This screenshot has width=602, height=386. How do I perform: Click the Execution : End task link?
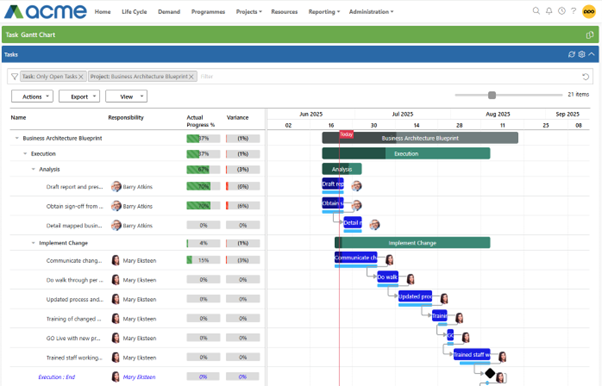56,377
